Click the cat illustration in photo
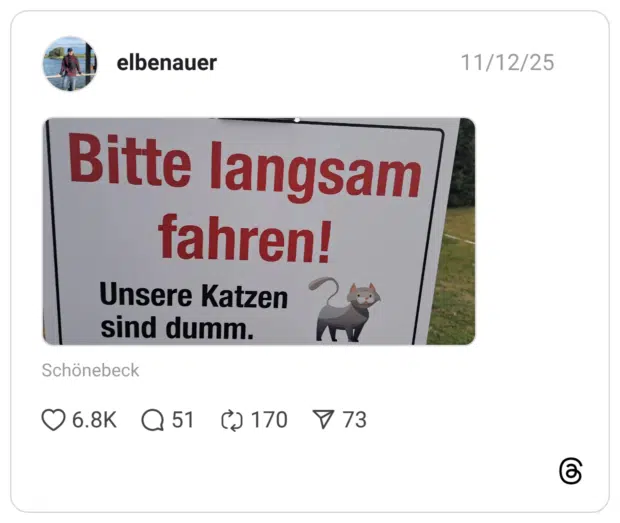Screen dimensions: 620x523 point(344,310)
